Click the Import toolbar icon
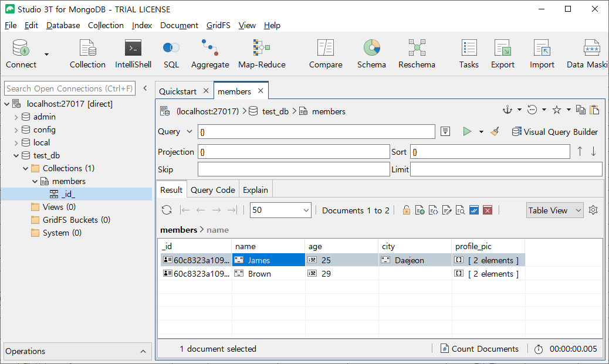Image resolution: width=609 pixels, height=364 pixels. (x=542, y=53)
